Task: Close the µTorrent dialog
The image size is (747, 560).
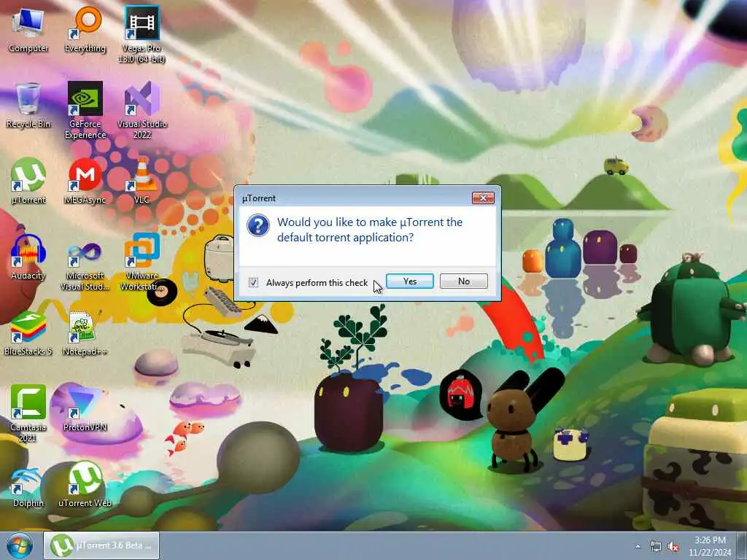Action: coord(483,198)
